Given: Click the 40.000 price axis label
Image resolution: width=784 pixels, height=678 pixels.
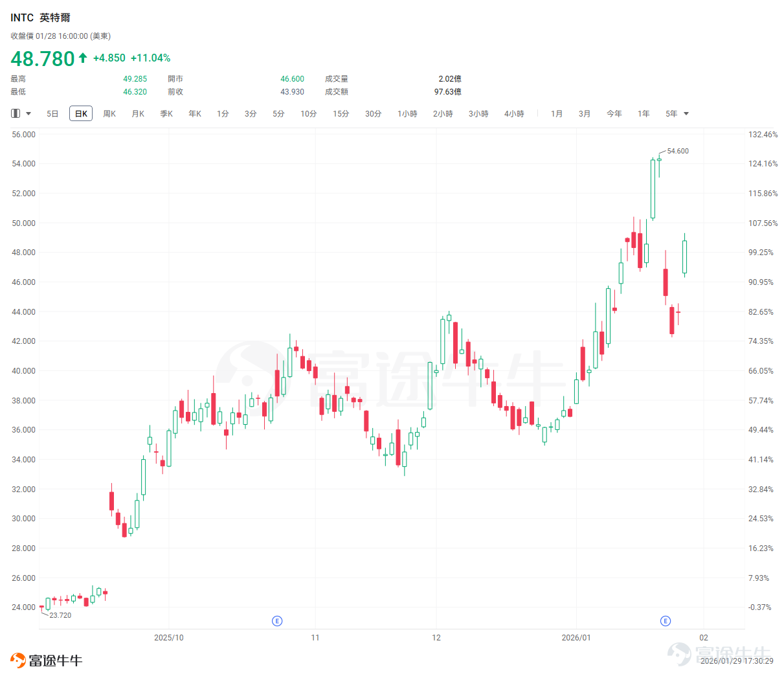Looking at the screenshot, I should 24,371.
